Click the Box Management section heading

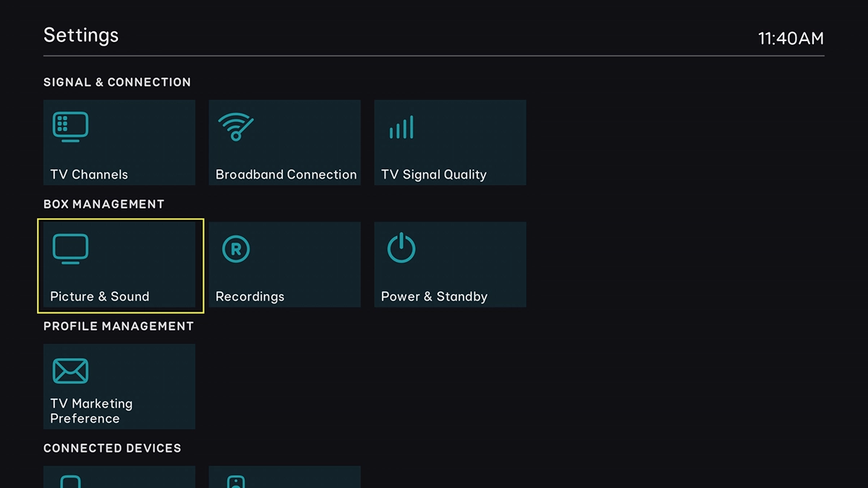coord(104,205)
